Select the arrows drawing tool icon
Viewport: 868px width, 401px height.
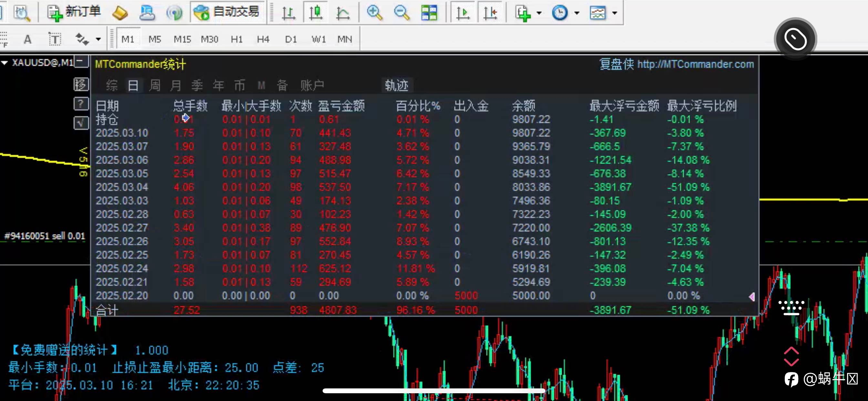(82, 39)
